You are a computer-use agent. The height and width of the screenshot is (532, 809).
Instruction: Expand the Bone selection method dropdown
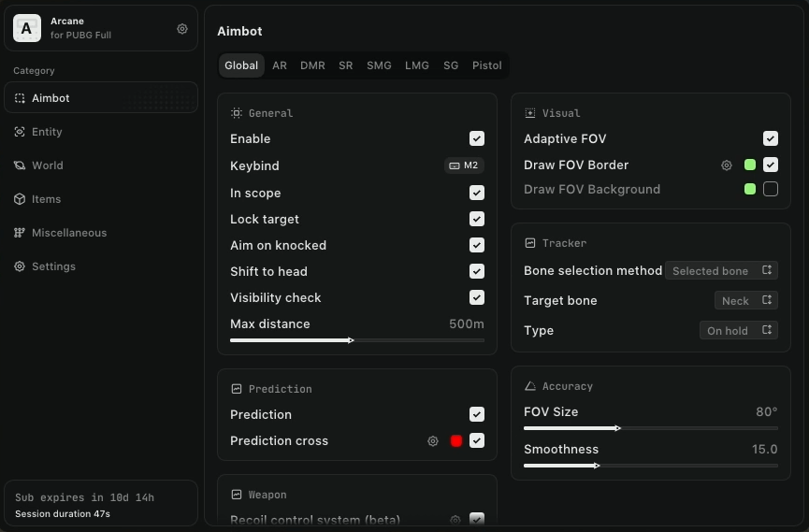click(x=721, y=271)
